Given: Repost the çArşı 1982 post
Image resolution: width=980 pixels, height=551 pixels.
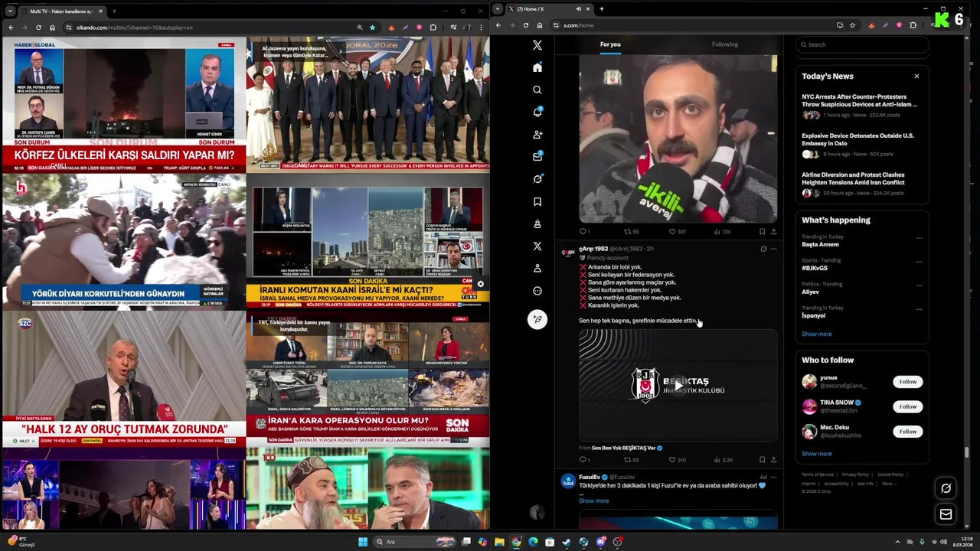Looking at the screenshot, I should tap(631, 460).
